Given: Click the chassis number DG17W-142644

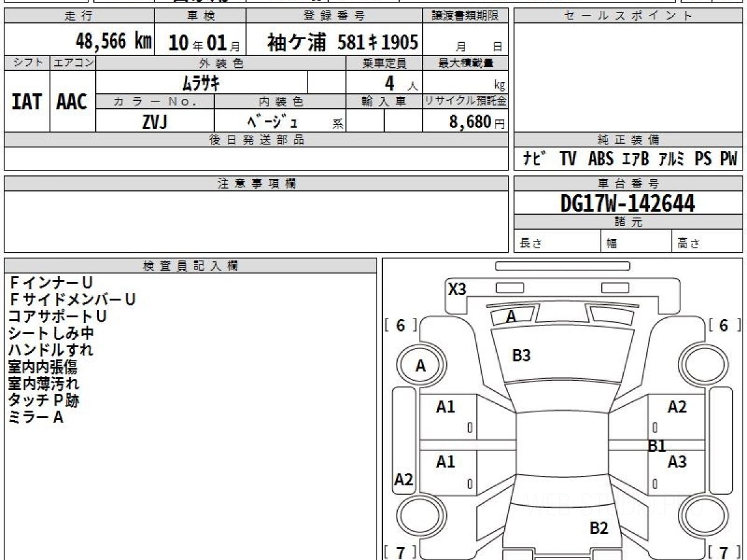Looking at the screenshot, I should coord(627,203).
